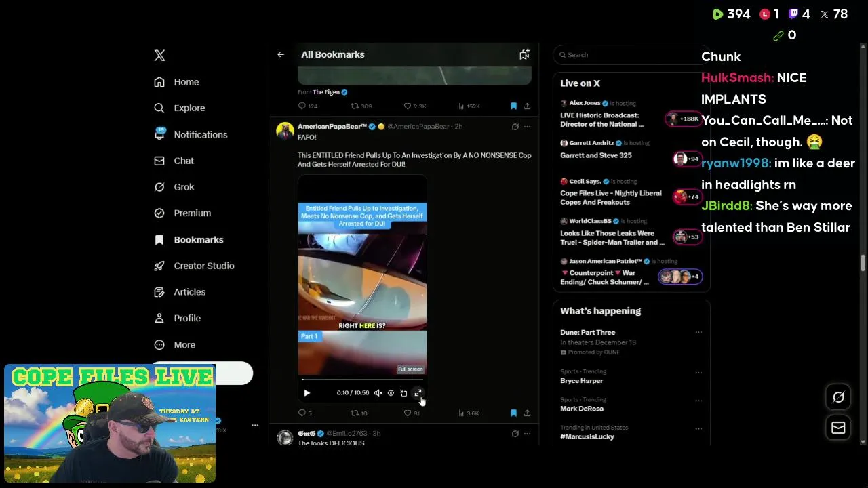The image size is (868, 488).
Task: Click the page vertical scrollbar thumb
Action: pyautogui.click(x=863, y=263)
